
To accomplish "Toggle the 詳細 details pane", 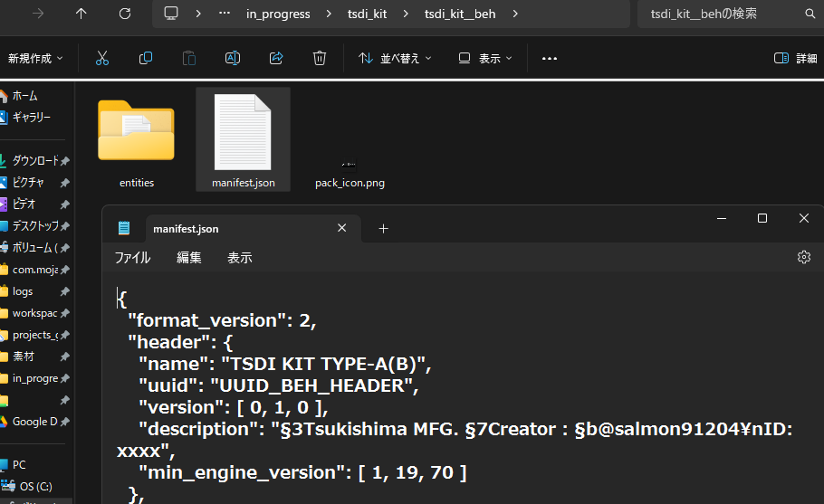I will [795, 58].
